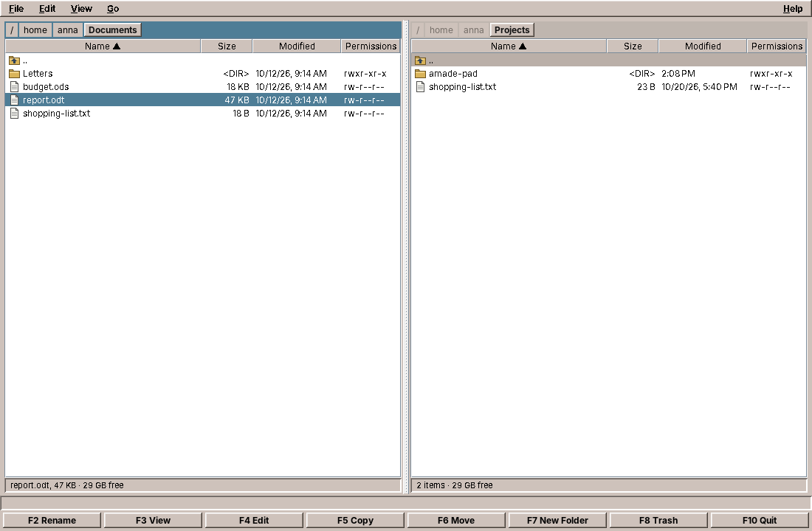Sort right pane by Name column
The width and height of the screenshot is (812, 531).
click(x=509, y=46)
